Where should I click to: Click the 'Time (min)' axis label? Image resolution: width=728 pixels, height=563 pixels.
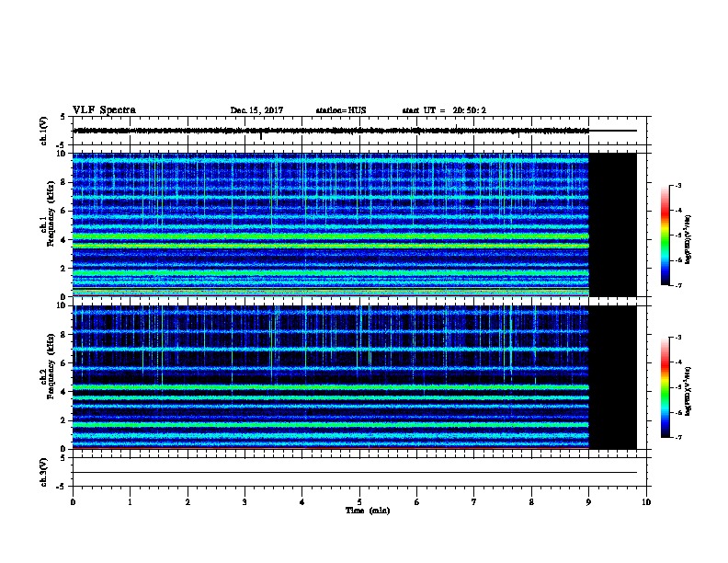[368, 511]
